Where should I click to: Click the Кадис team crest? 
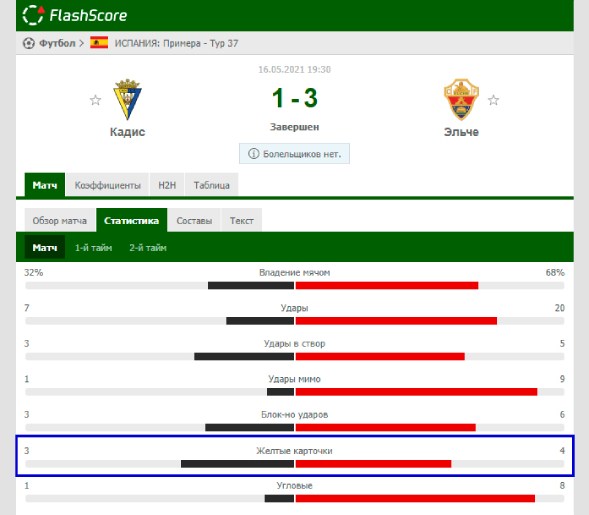coord(127,99)
